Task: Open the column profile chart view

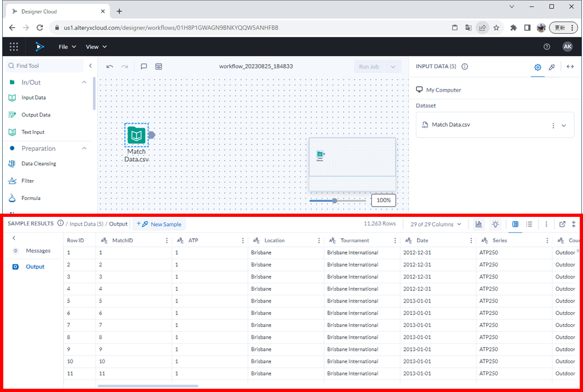Action: point(479,224)
